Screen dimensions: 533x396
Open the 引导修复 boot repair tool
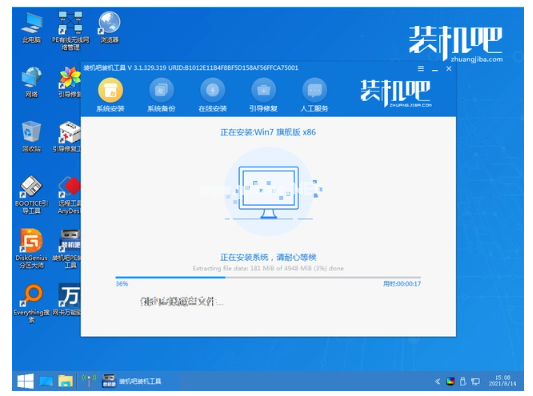pos(263,95)
